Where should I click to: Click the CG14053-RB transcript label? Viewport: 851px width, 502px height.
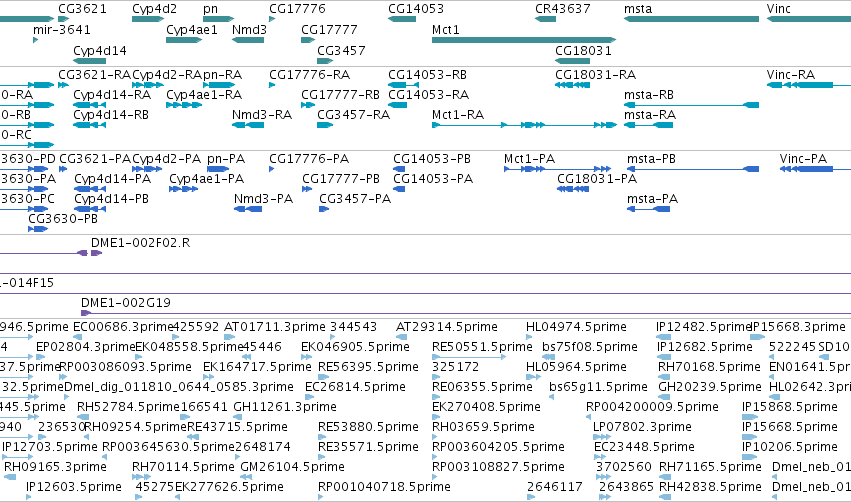(x=427, y=74)
